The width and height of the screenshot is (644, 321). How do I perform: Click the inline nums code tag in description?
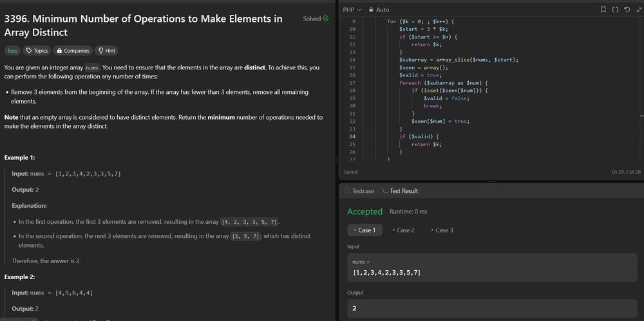(x=92, y=68)
